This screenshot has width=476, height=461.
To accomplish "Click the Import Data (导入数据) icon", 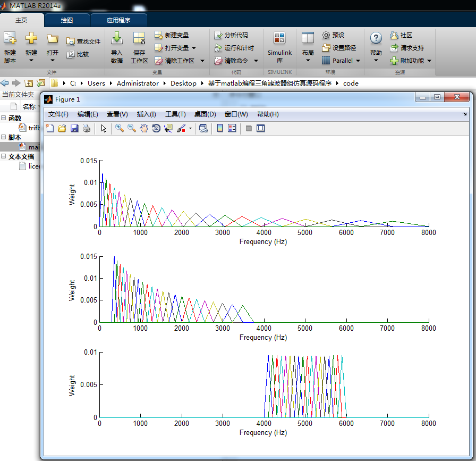I will [x=116, y=38].
